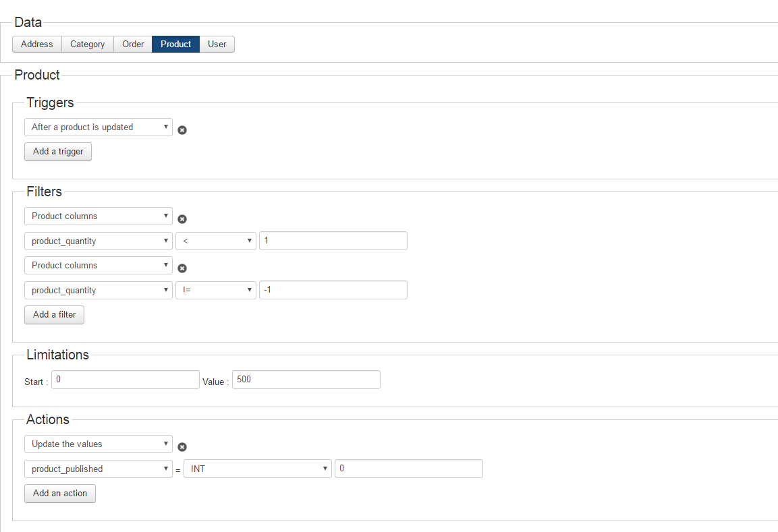Open the User data tab

coord(217,45)
